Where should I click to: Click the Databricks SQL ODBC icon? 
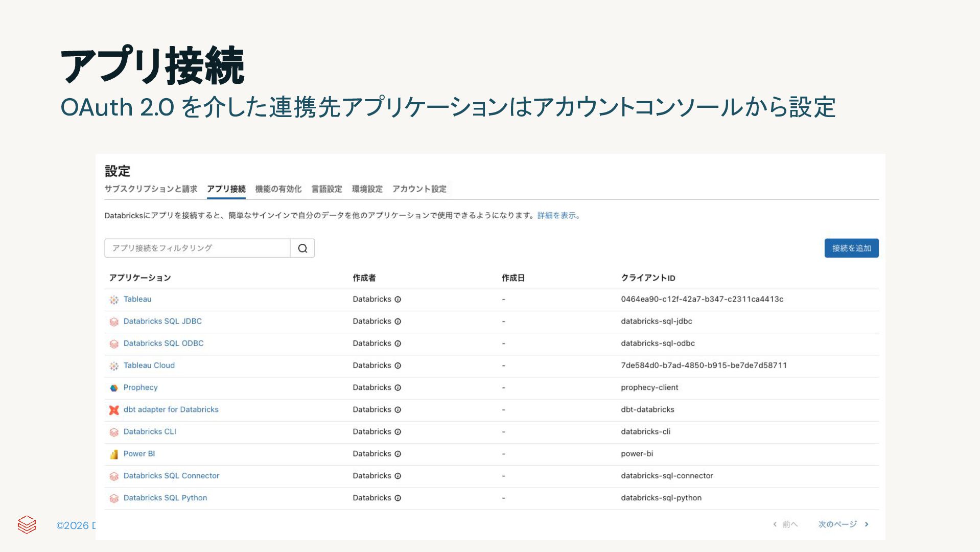tap(114, 344)
